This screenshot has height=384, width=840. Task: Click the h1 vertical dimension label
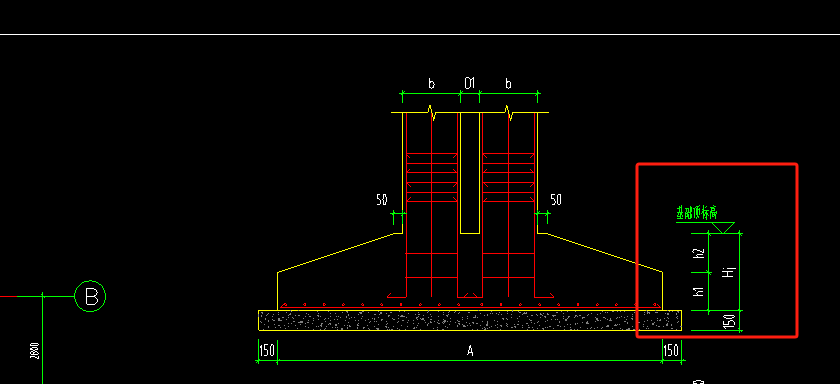(699, 292)
